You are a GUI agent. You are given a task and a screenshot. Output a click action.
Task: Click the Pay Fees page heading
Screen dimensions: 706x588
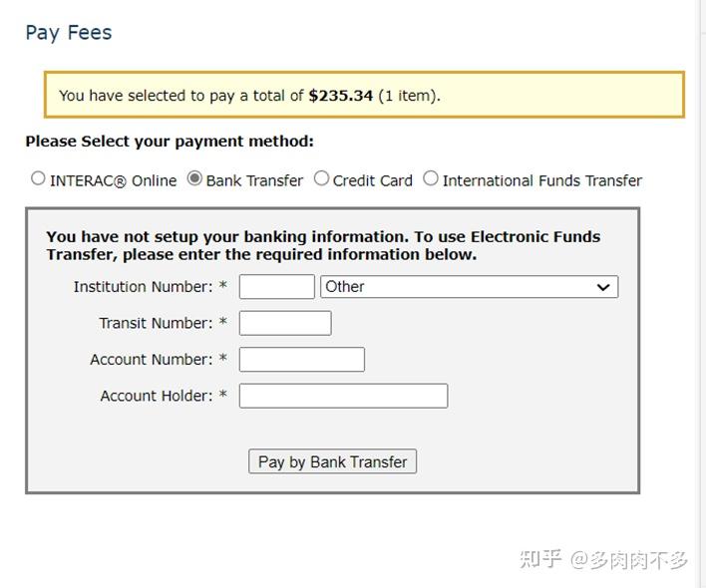[69, 33]
